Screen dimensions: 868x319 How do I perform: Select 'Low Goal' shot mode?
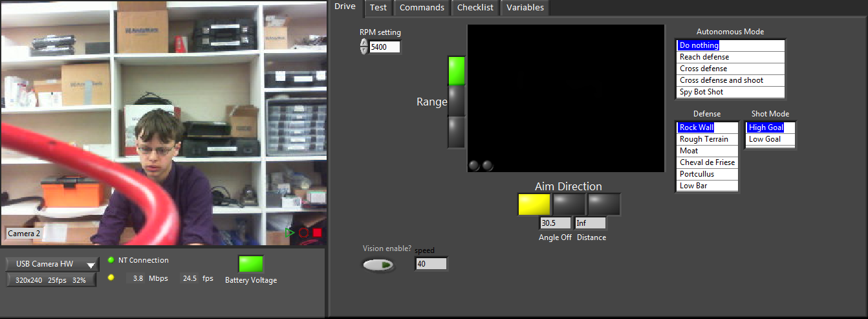(770, 139)
